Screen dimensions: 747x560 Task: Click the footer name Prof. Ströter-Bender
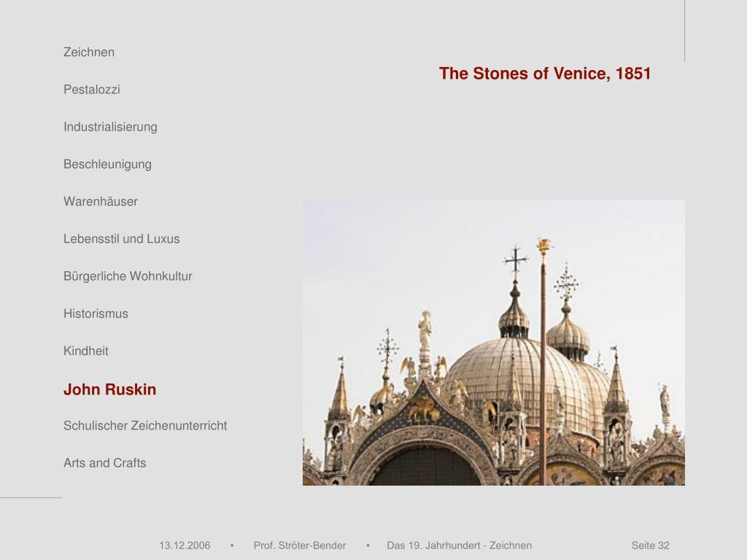pyautogui.click(x=300, y=545)
